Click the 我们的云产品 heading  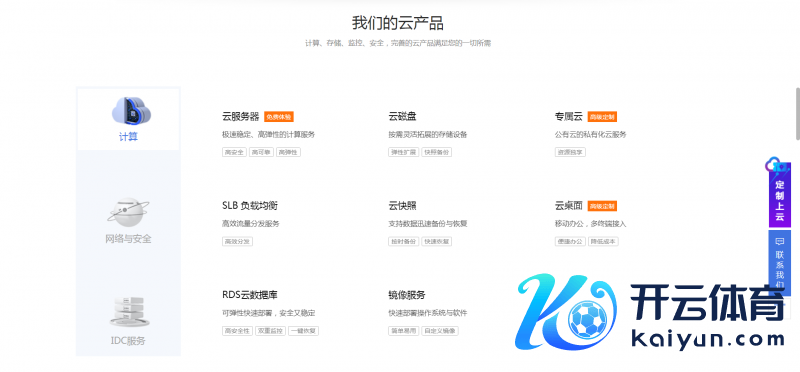398,23
